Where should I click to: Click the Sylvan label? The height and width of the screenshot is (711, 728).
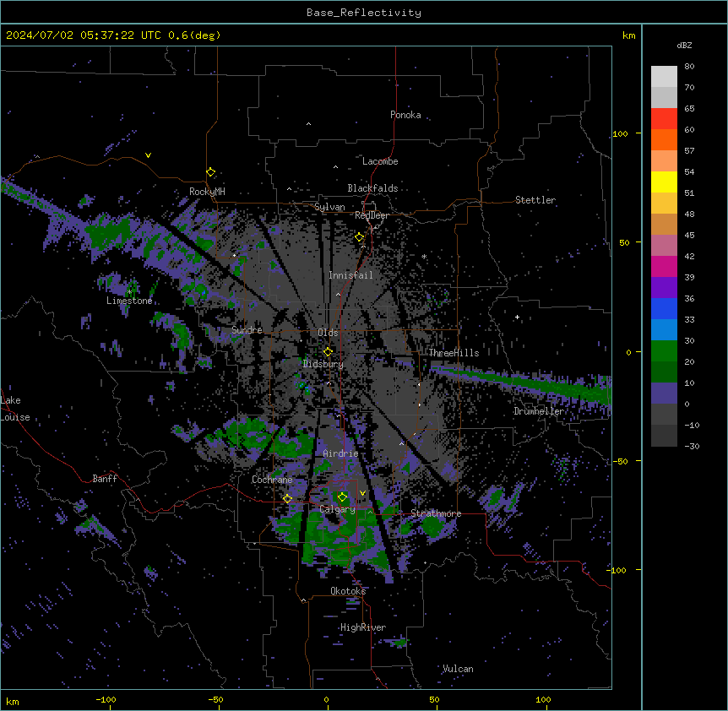pos(329,207)
